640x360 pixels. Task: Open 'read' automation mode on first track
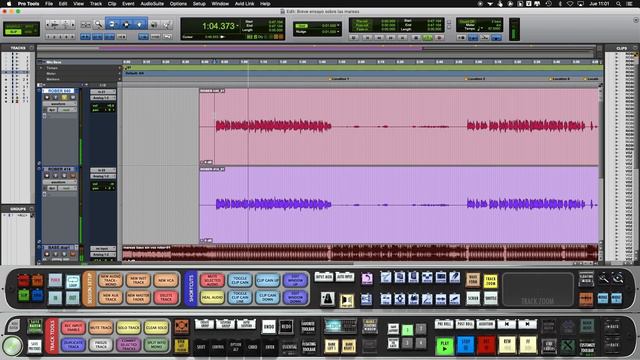[67, 110]
